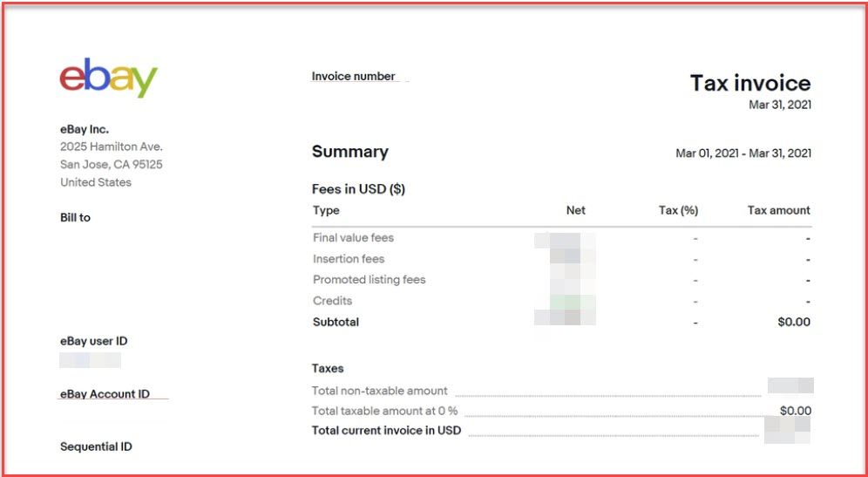
Task: Click the 'Subtotal' row label
Action: (x=336, y=322)
